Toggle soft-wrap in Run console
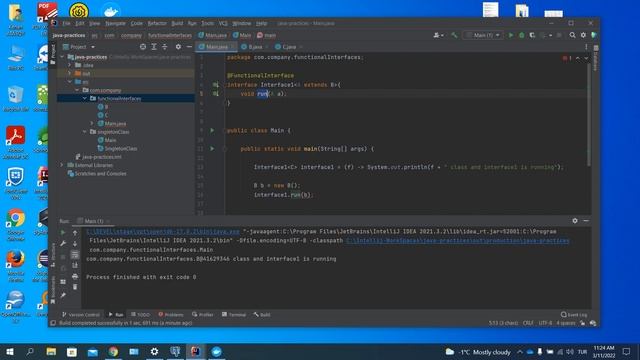The width and height of the screenshot is (640, 360). click(75, 255)
